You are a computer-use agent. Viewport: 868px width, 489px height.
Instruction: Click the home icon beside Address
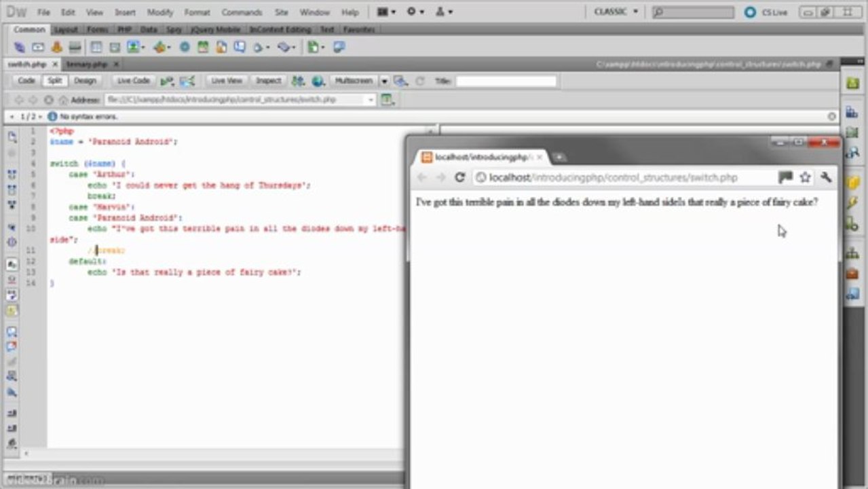click(x=63, y=100)
